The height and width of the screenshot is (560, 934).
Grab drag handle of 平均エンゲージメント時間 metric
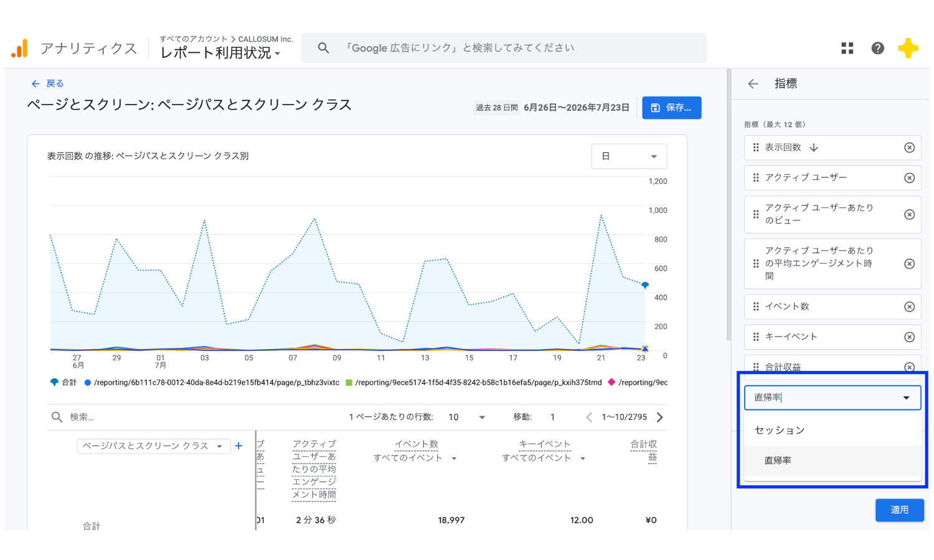756,264
